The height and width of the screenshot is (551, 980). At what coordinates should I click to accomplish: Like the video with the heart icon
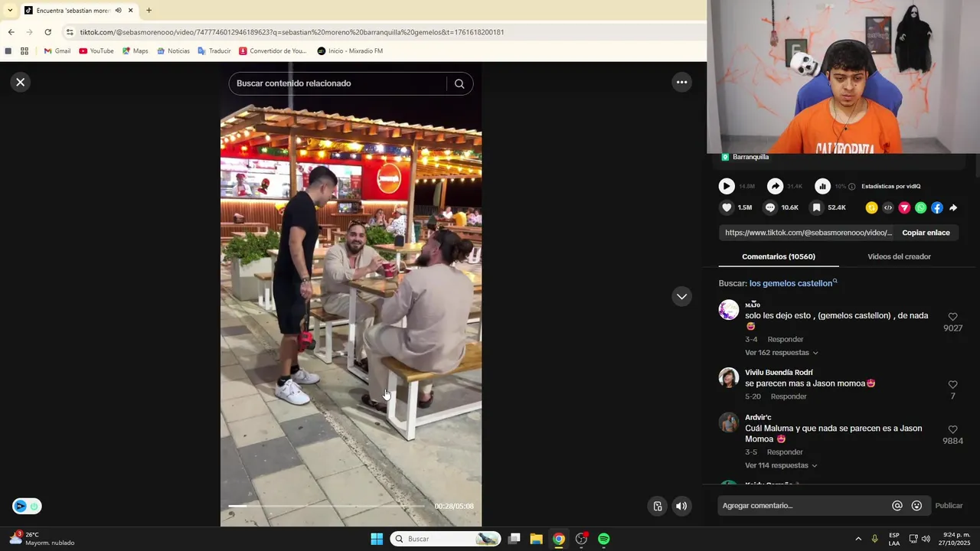tap(727, 207)
